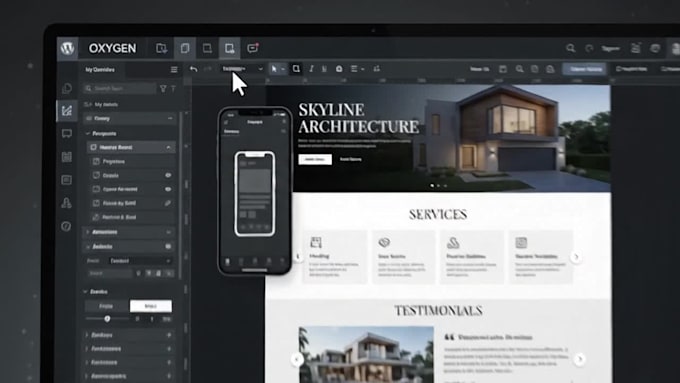The image size is (680, 383).
Task: Click the redo arrow next to undo
Action: tap(208, 69)
